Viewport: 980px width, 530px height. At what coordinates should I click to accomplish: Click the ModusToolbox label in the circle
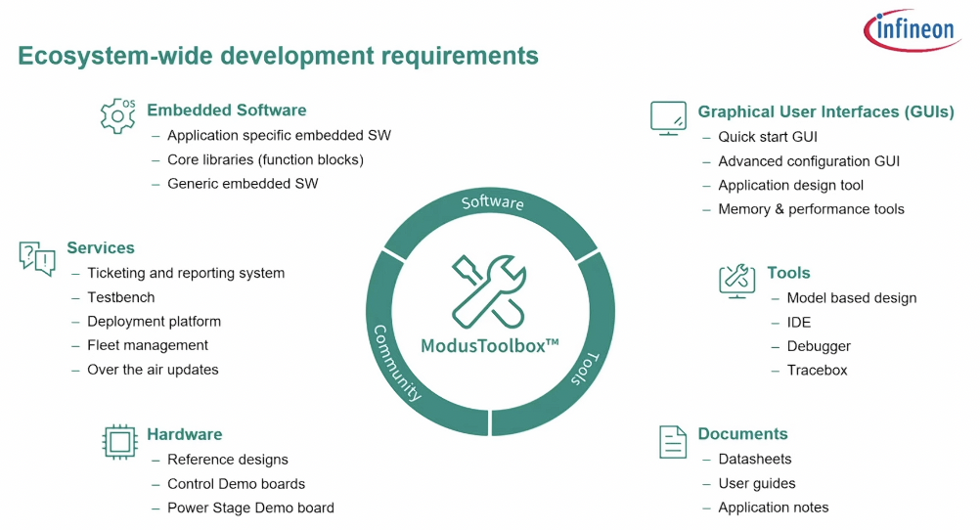[x=490, y=345]
